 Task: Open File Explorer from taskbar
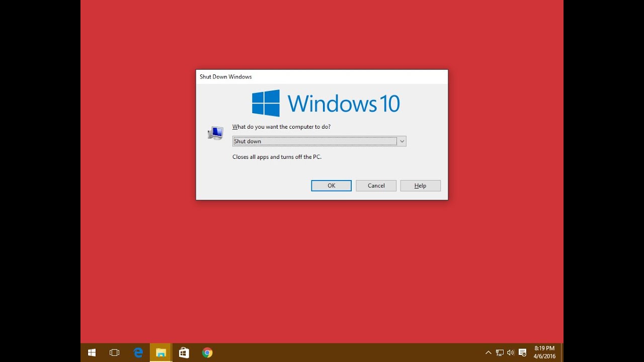tap(161, 353)
